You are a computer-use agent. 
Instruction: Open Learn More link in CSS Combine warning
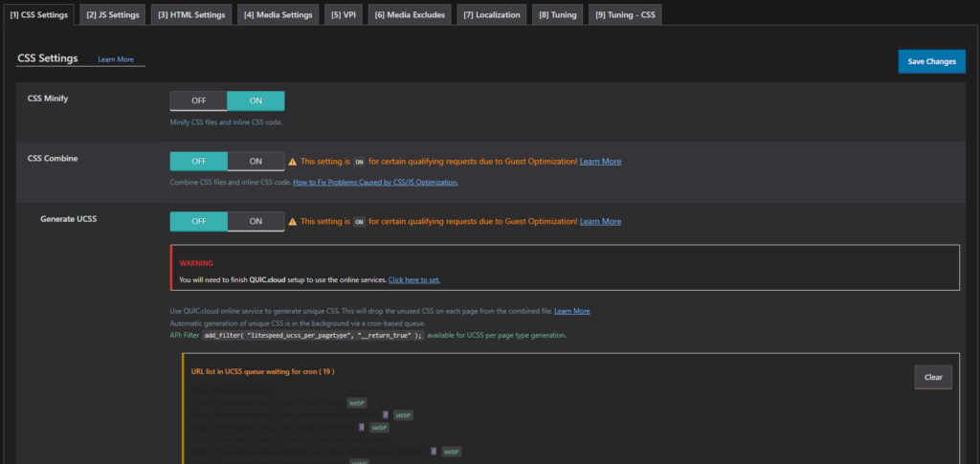point(600,161)
